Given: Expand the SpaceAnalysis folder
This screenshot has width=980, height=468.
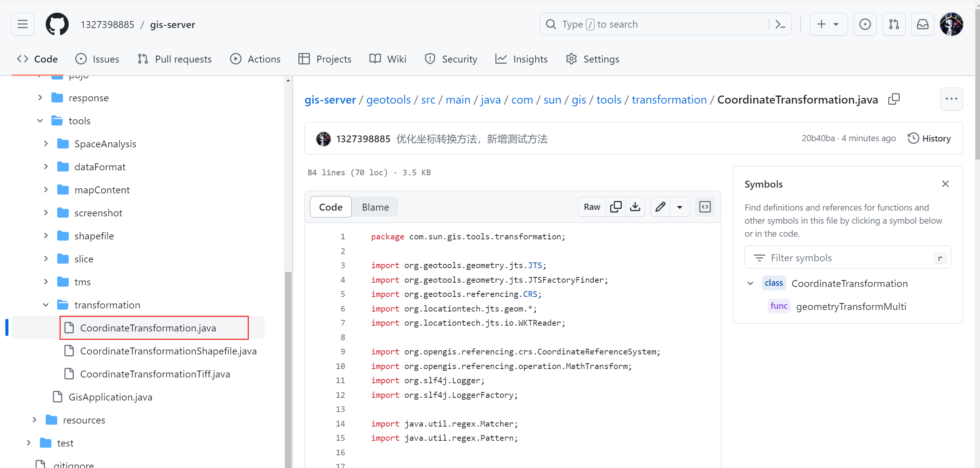Looking at the screenshot, I should coord(46,144).
